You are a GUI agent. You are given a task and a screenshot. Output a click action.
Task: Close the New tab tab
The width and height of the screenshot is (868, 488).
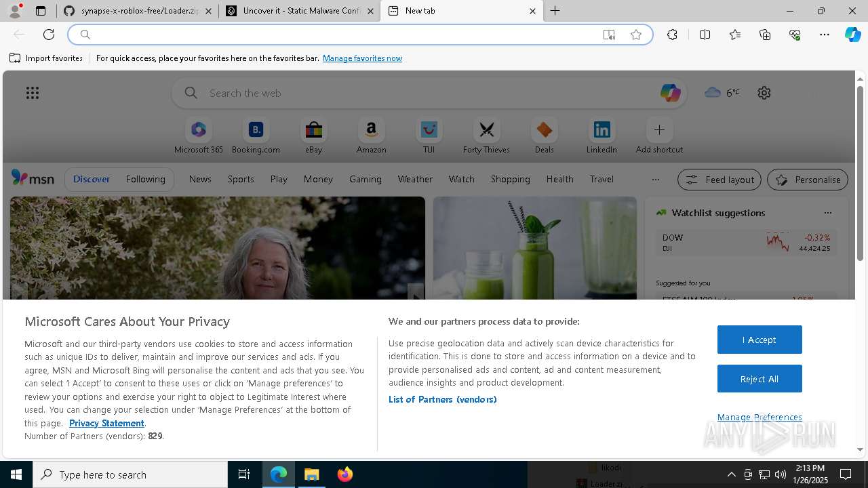[532, 11]
